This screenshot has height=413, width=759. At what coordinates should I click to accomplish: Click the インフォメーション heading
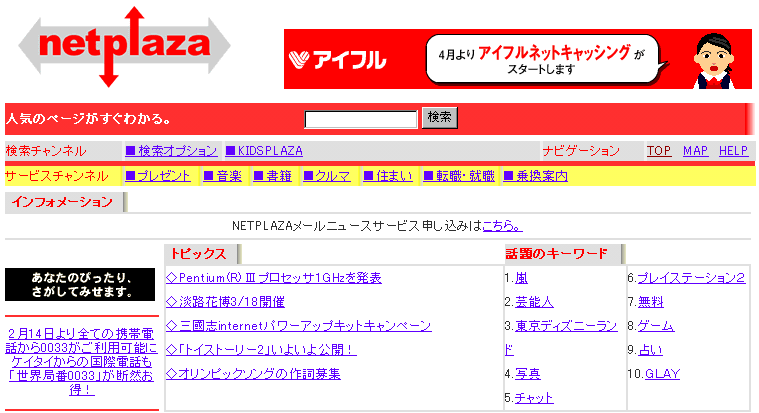pyautogui.click(x=62, y=202)
